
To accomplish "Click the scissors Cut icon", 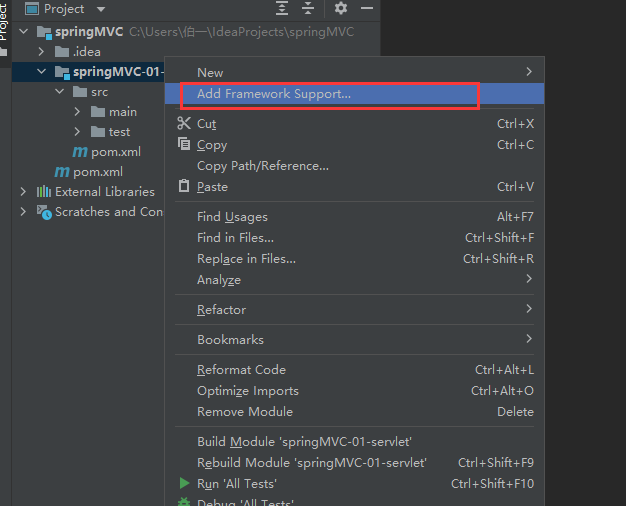I will [x=184, y=123].
